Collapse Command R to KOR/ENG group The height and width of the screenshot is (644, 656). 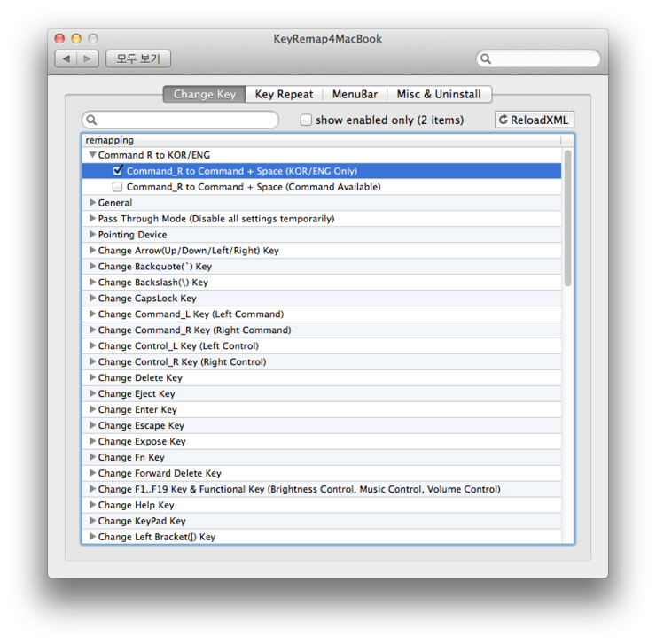click(93, 155)
